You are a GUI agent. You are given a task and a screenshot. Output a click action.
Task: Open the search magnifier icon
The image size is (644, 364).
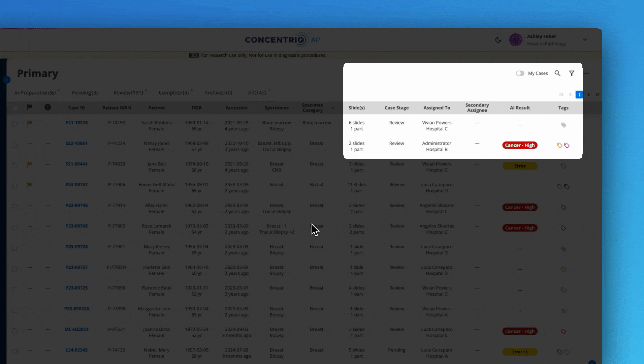[557, 73]
